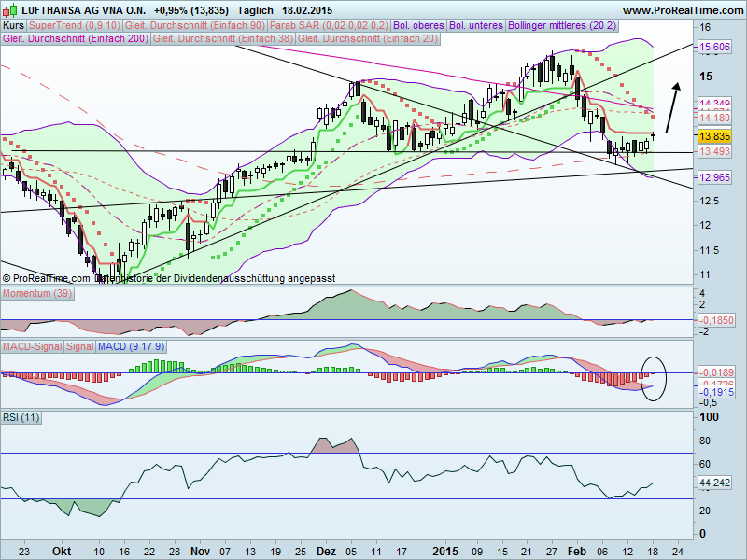Click the 11,5 price axis label
This screenshot has width=747, height=560.
pos(710,250)
